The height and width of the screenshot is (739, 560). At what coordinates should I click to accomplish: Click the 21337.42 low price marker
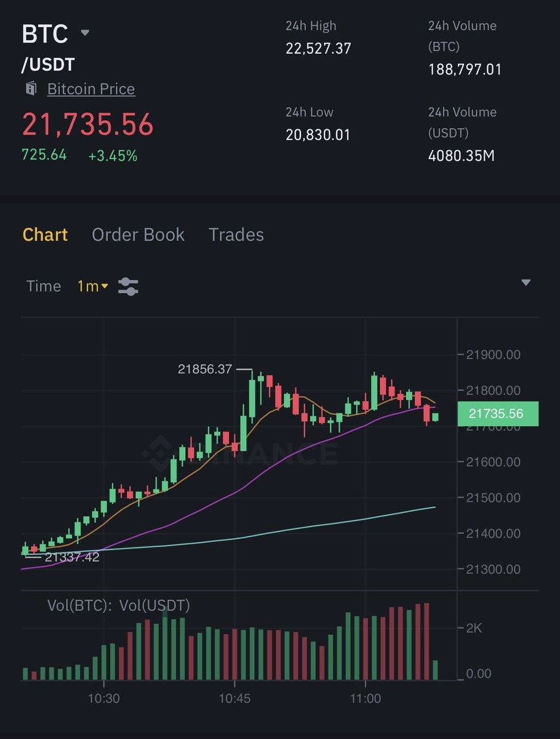tap(72, 557)
